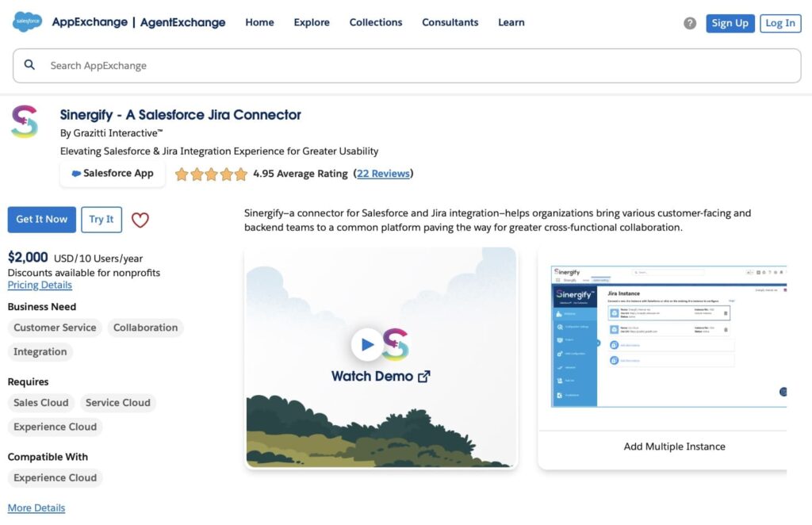812x525 pixels.
Task: Click the AppExchange | AgentExchange title
Action: [138, 22]
